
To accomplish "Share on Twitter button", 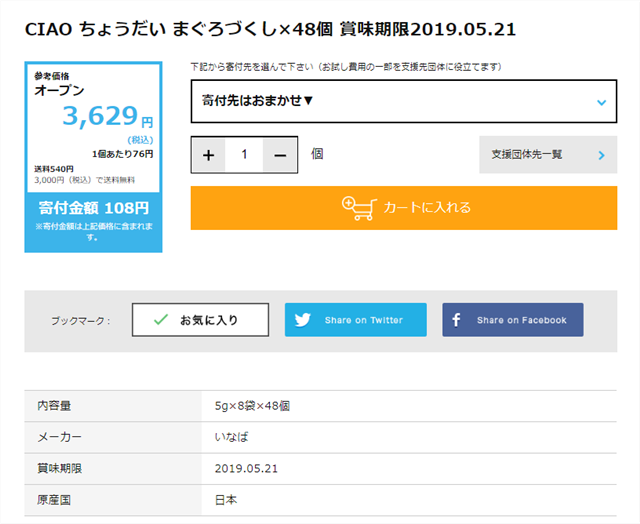I will 356,320.
